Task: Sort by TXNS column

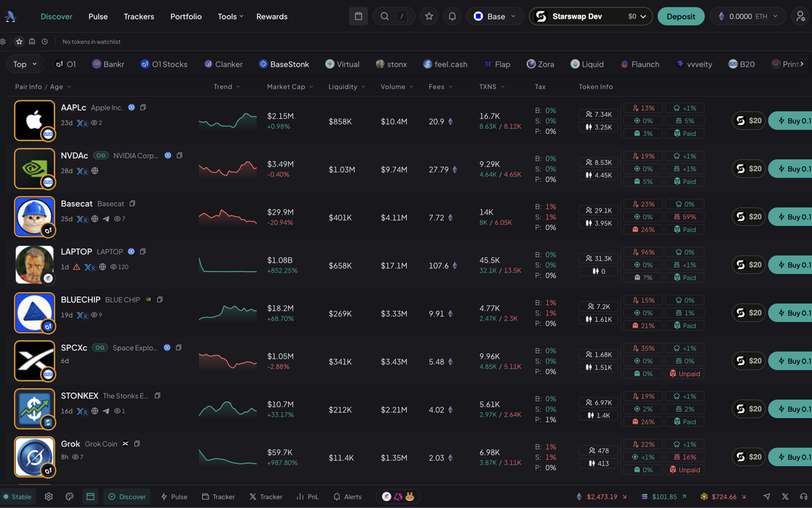Action: click(x=492, y=86)
